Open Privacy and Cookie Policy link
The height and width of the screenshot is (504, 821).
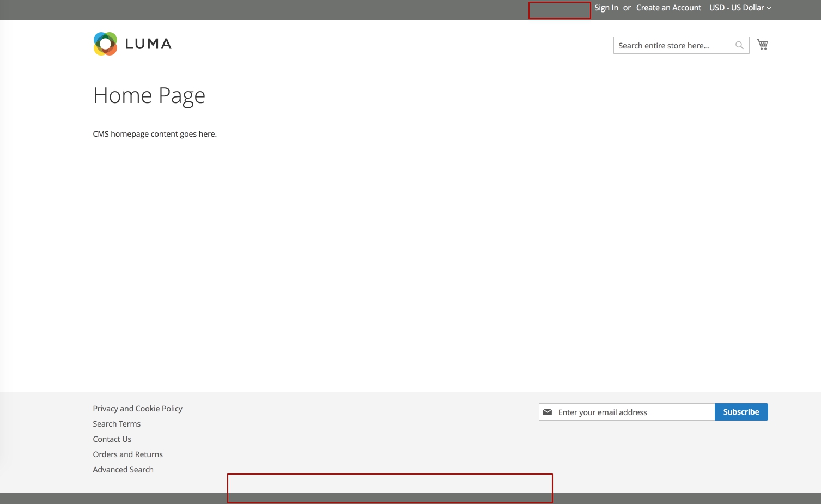coord(137,409)
